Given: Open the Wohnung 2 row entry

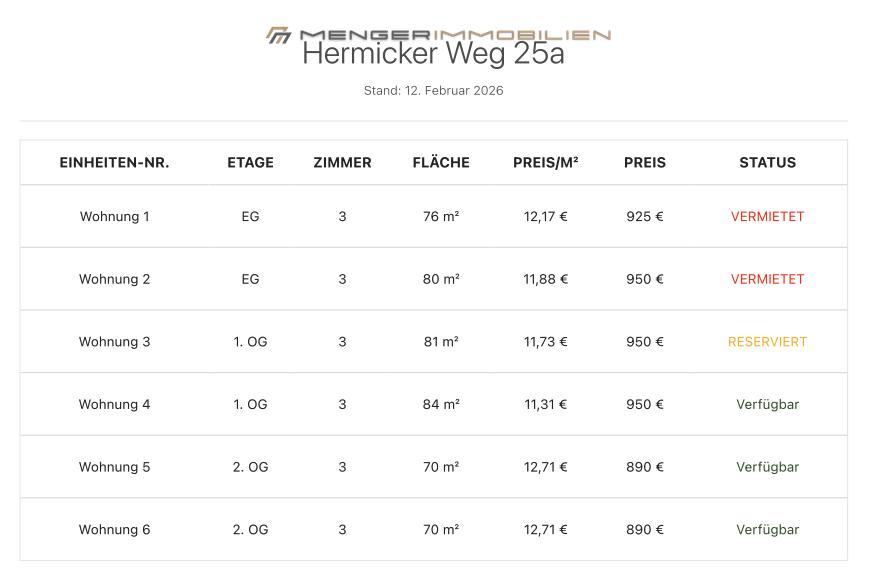Looking at the screenshot, I should [115, 279].
